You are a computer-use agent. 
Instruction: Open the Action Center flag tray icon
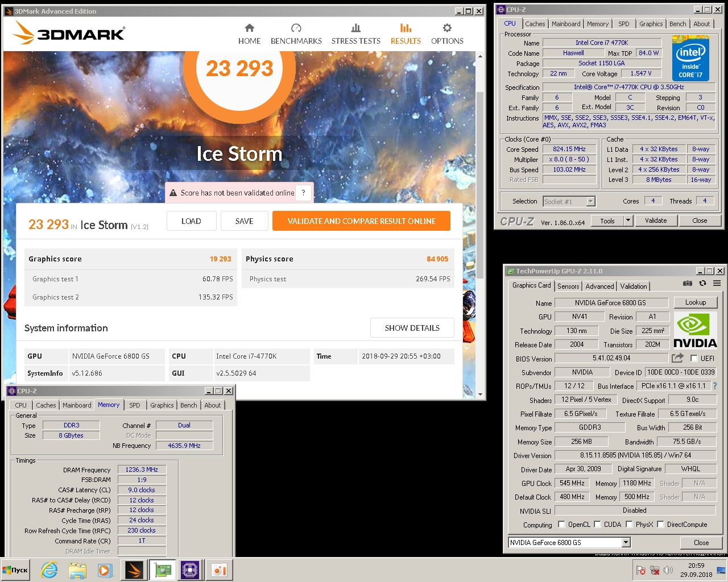pyautogui.click(x=641, y=570)
